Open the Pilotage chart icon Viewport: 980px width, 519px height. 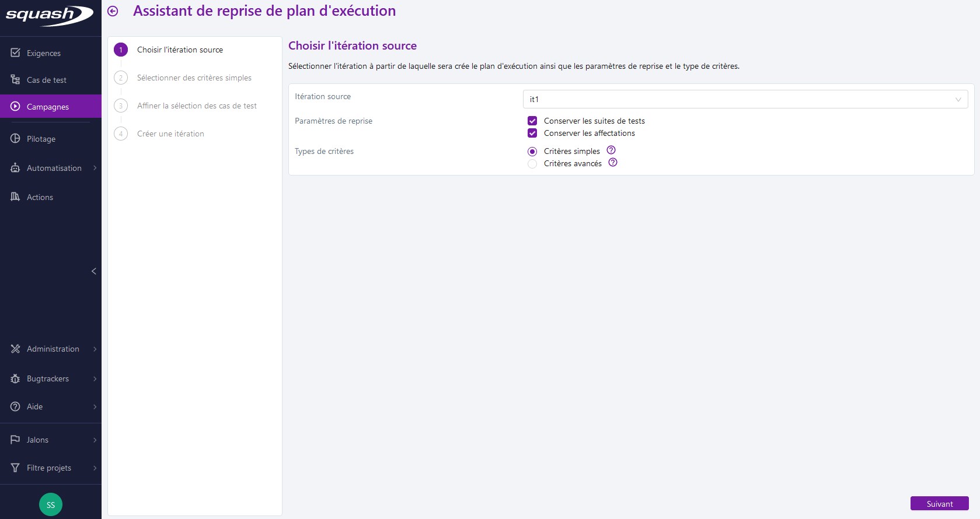tap(15, 139)
